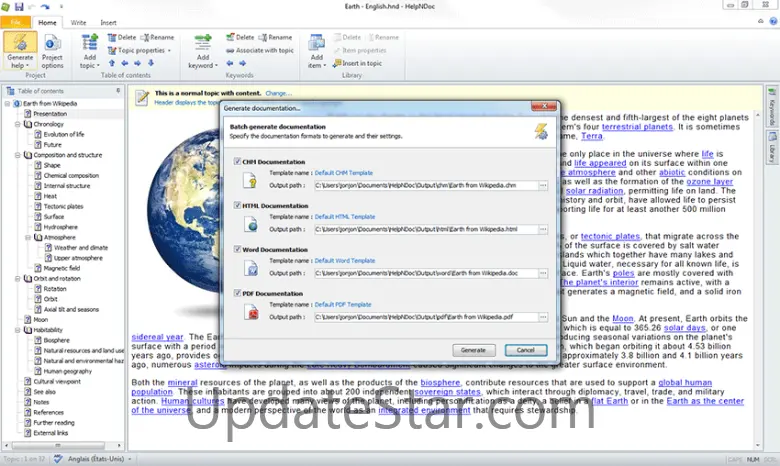780x466 pixels.
Task: Uncheck HTML Documentation checkbox
Action: point(237,205)
